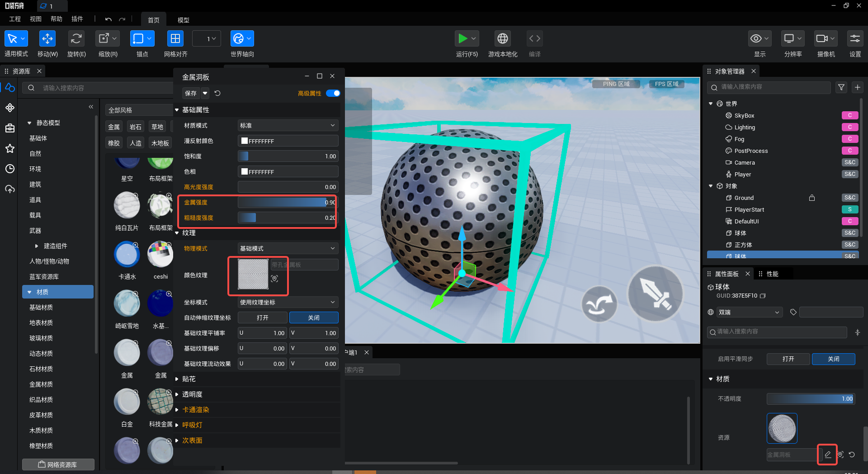Reset material via the revert icon beside 保存
Image resolution: width=868 pixels, height=474 pixels.
coord(217,93)
